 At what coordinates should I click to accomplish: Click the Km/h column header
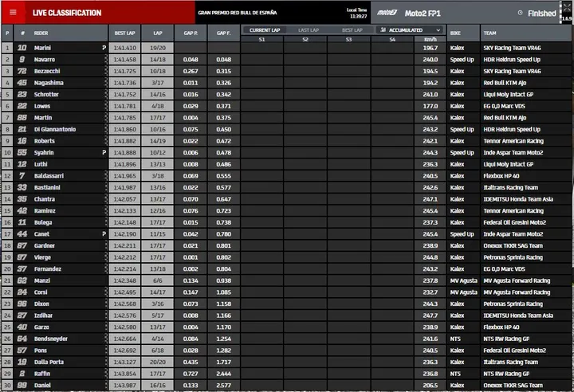(431, 39)
